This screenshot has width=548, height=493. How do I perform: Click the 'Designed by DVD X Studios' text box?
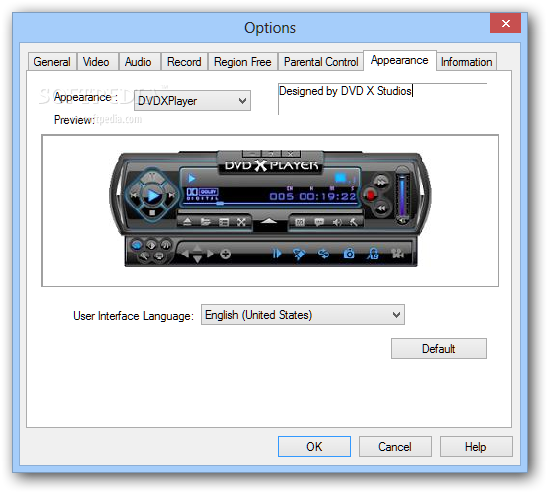[382, 99]
